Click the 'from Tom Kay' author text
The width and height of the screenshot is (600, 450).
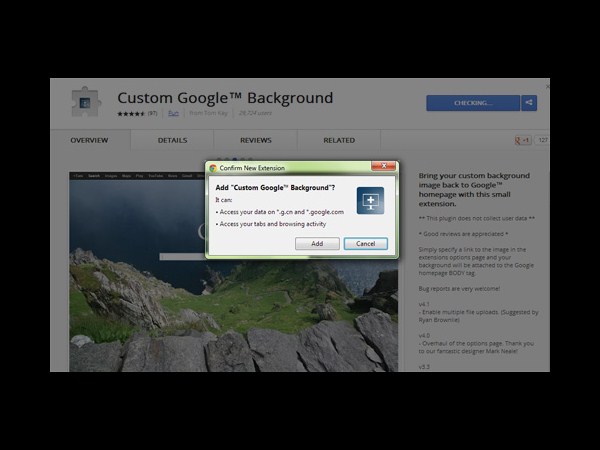coord(208,113)
